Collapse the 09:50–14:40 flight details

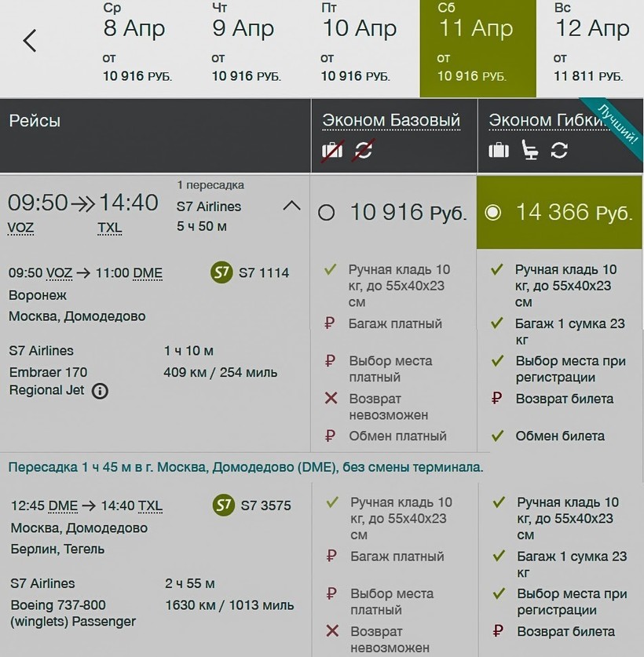tap(291, 206)
